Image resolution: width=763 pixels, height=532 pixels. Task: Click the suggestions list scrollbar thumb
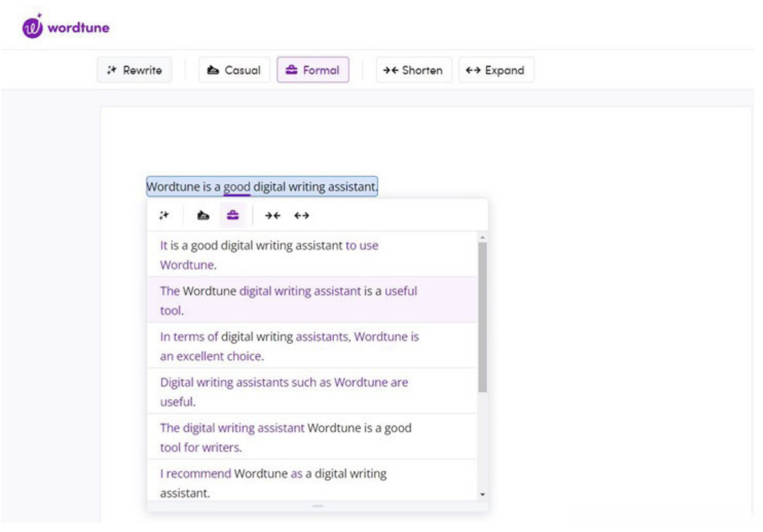[483, 317]
